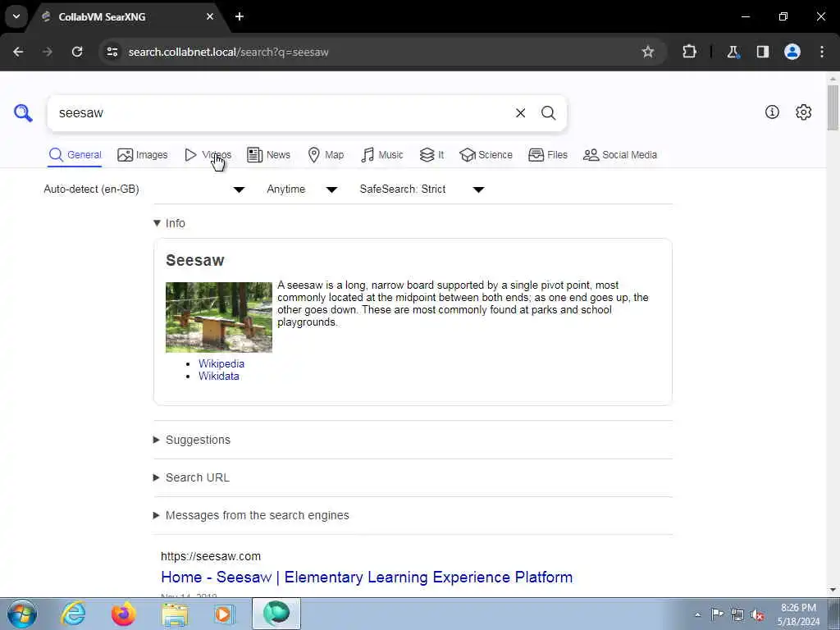Viewport: 840px width, 630px height.
Task: Open Action Center flag tray icon
Action: pyautogui.click(x=717, y=614)
